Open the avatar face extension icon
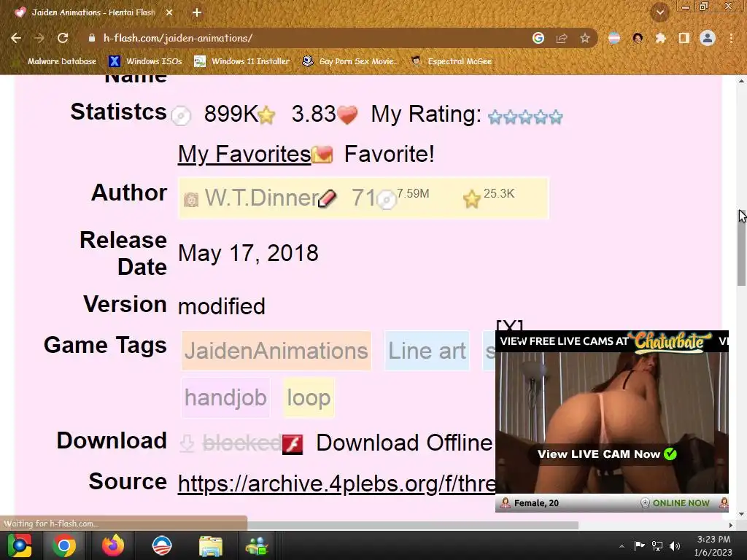This screenshot has width=747, height=560. tap(638, 38)
